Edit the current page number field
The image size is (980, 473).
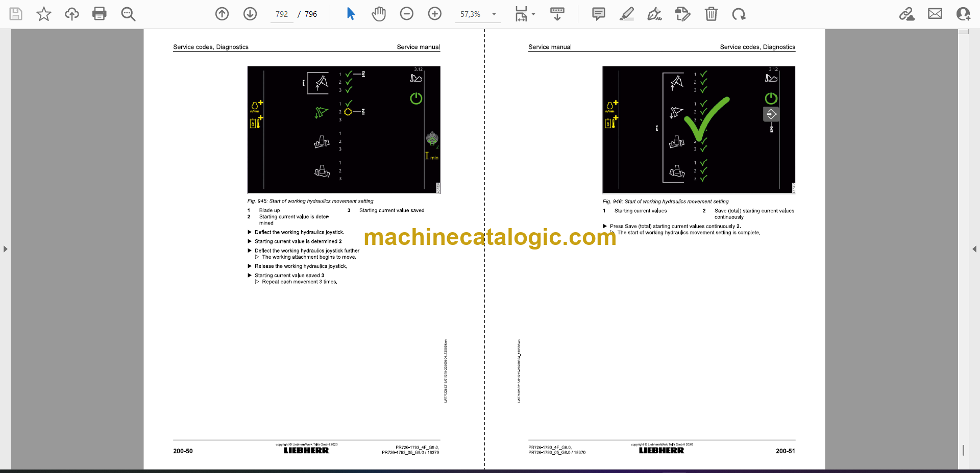click(282, 14)
